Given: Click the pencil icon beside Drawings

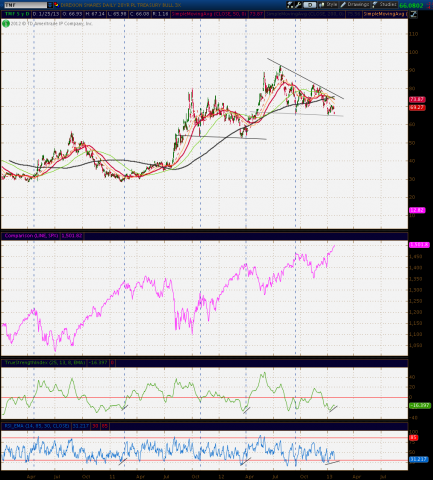Looking at the screenshot, I should 343,5.
